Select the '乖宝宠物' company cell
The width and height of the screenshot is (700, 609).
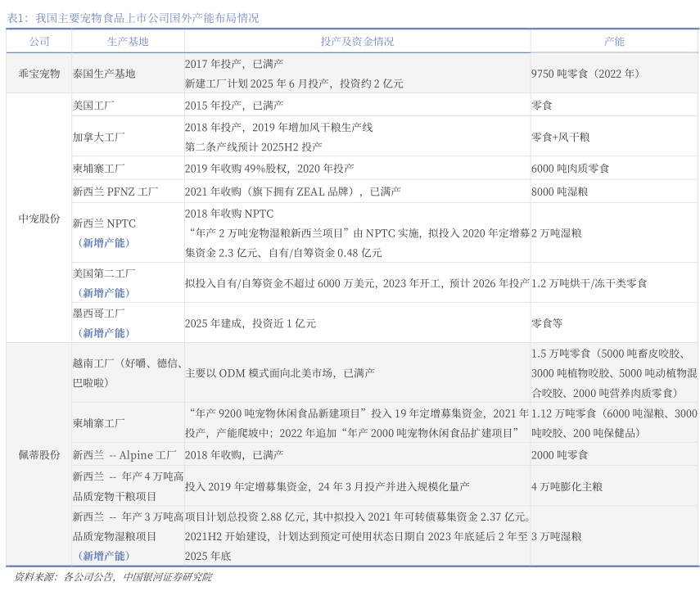tap(38, 74)
